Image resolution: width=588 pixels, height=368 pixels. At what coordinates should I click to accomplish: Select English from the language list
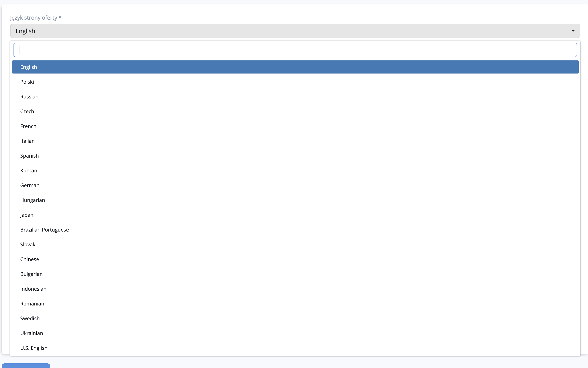pos(295,67)
